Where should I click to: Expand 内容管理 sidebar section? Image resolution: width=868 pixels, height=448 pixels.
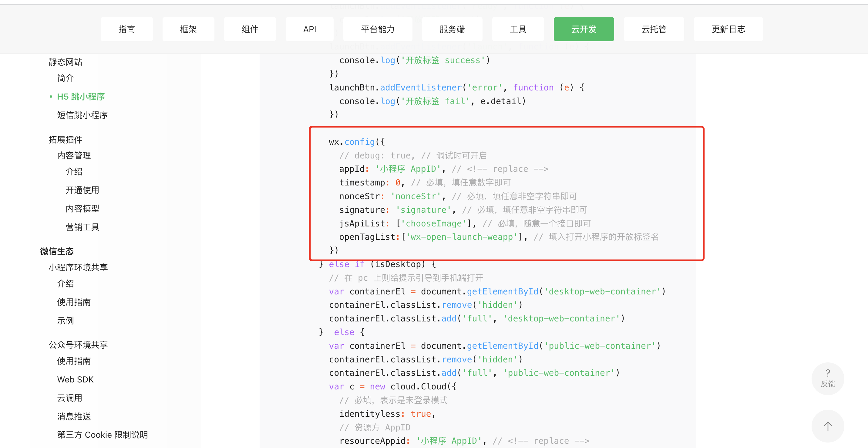pos(74,155)
